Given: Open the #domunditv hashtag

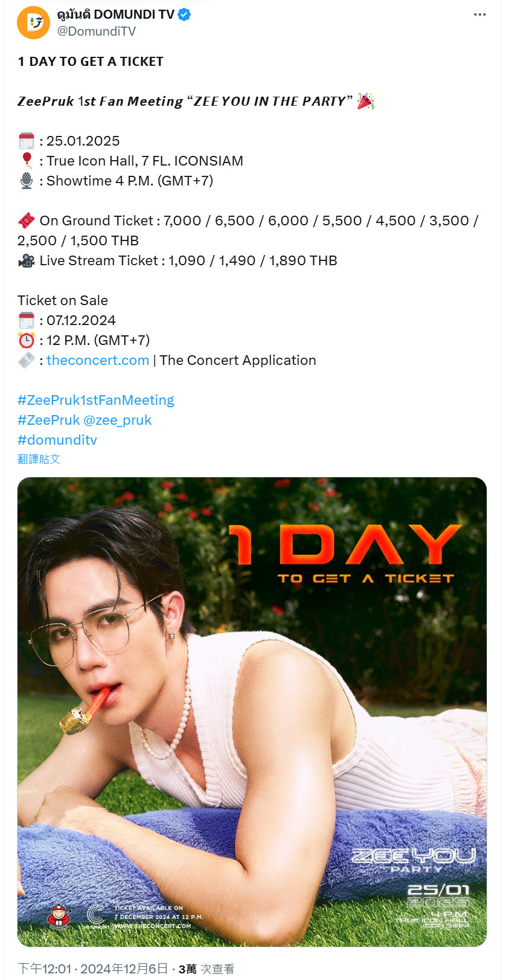Looking at the screenshot, I should (57, 440).
